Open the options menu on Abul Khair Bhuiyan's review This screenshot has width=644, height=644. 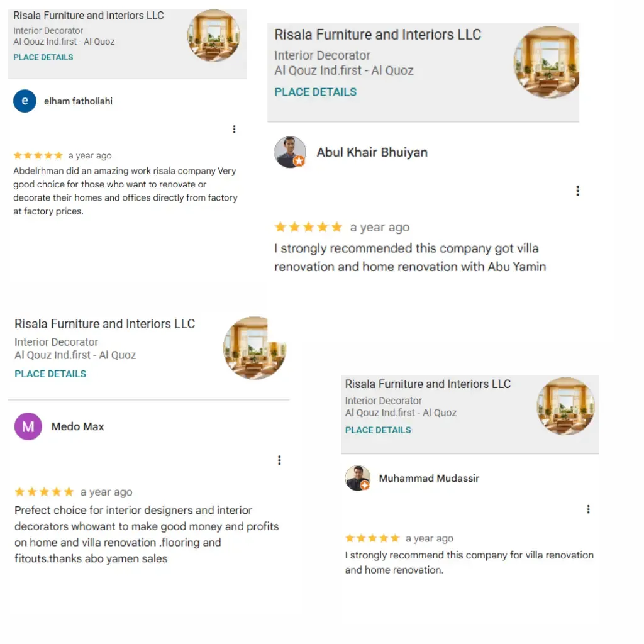577,191
